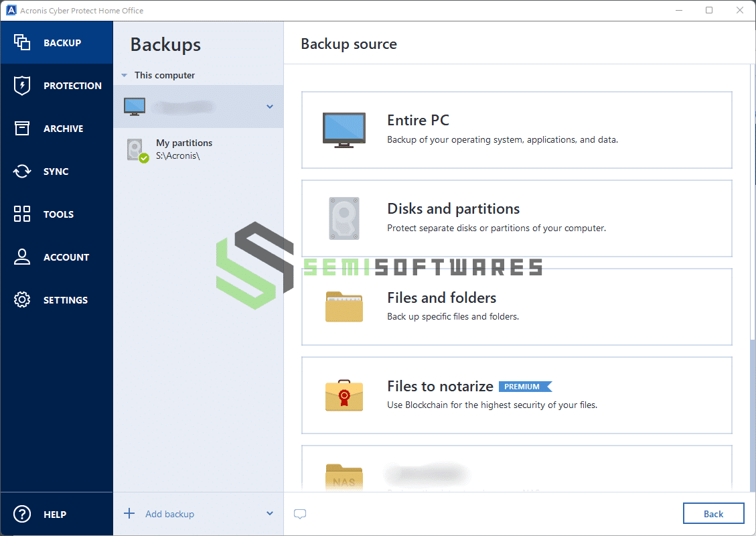
Task: Maximize the Acronis window
Action: pyautogui.click(x=709, y=10)
